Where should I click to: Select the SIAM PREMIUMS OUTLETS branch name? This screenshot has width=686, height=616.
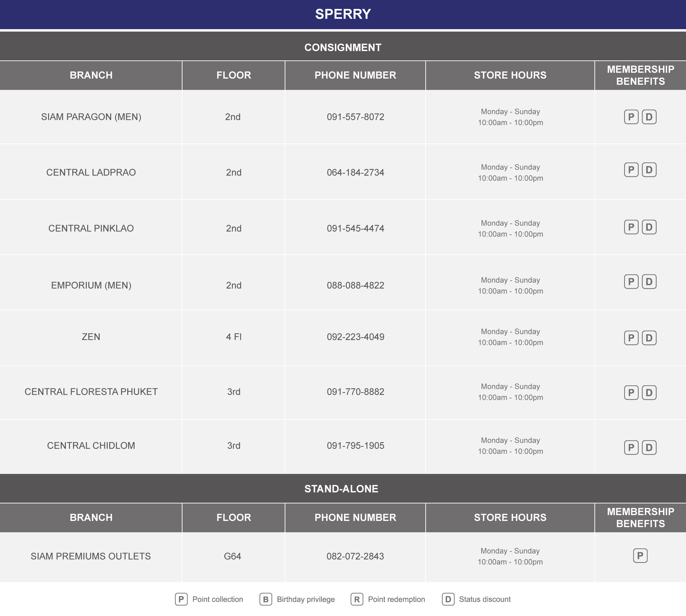coord(91,556)
